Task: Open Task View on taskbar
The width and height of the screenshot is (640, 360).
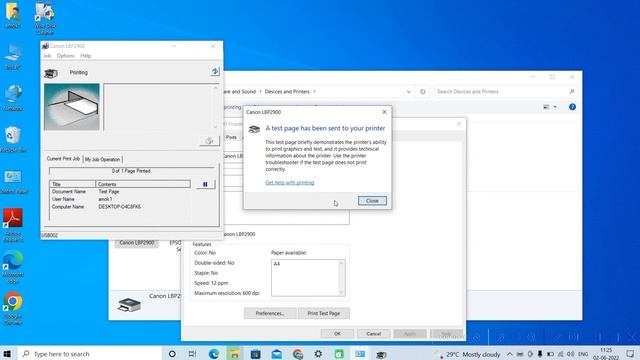Action: click(192, 354)
